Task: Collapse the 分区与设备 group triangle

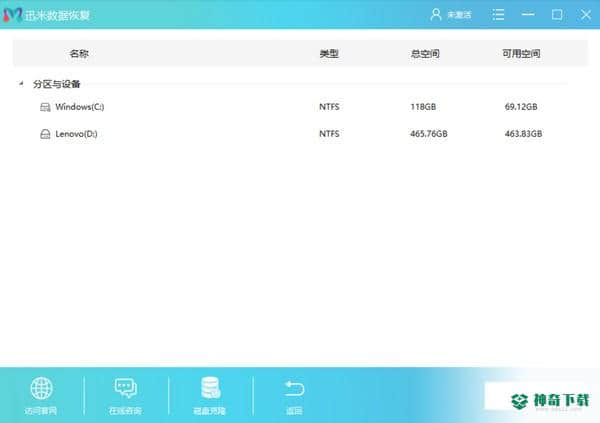Action: click(x=21, y=83)
